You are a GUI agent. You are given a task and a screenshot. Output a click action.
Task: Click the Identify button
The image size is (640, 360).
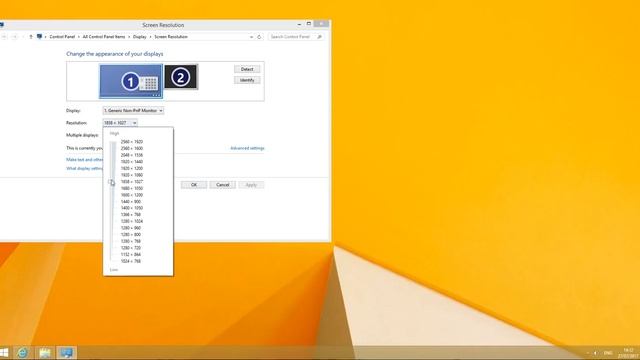[x=247, y=80]
